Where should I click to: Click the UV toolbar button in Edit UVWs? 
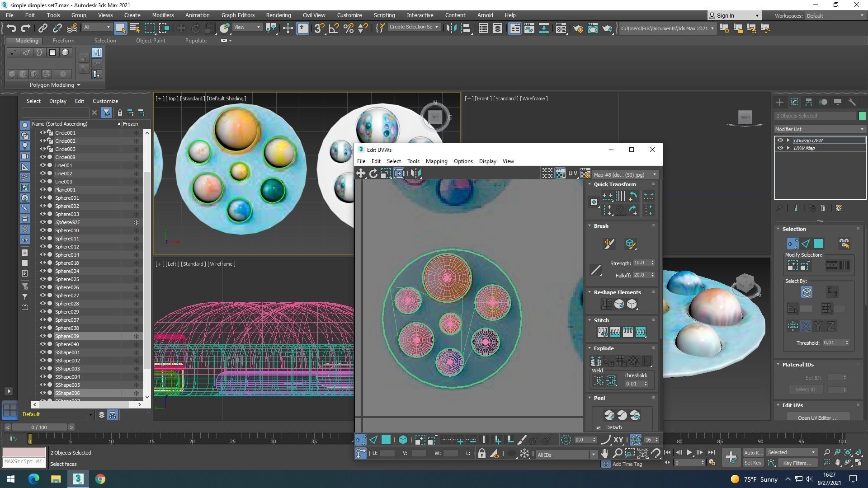pos(573,173)
